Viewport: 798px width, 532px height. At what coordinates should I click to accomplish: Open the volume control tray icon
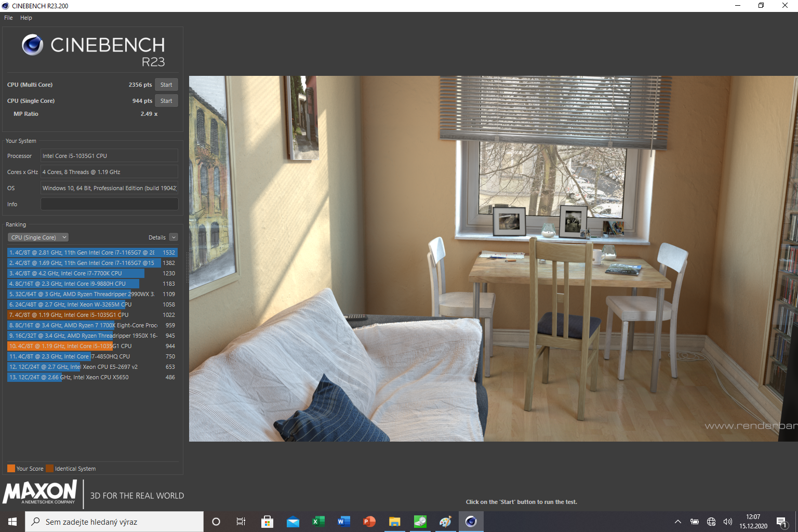tap(727, 522)
